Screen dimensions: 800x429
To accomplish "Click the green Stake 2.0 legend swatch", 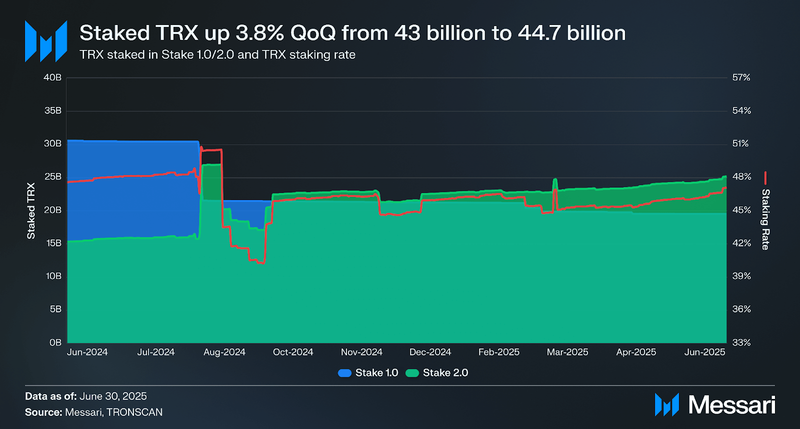I will pos(412,373).
